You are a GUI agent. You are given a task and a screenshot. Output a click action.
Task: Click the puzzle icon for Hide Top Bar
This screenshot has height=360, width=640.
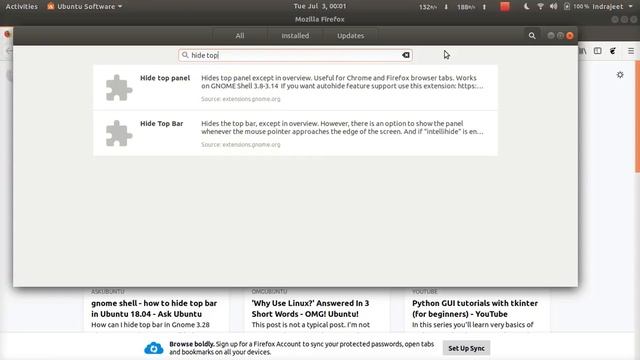[119, 133]
